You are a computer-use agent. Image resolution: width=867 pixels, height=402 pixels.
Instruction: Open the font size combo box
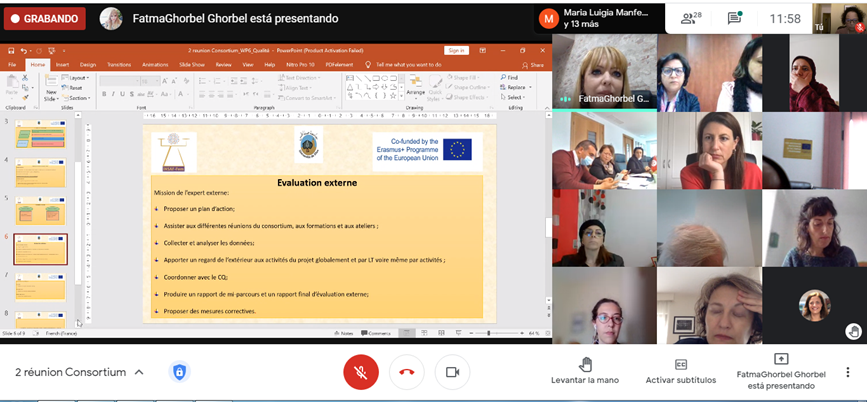click(x=149, y=81)
